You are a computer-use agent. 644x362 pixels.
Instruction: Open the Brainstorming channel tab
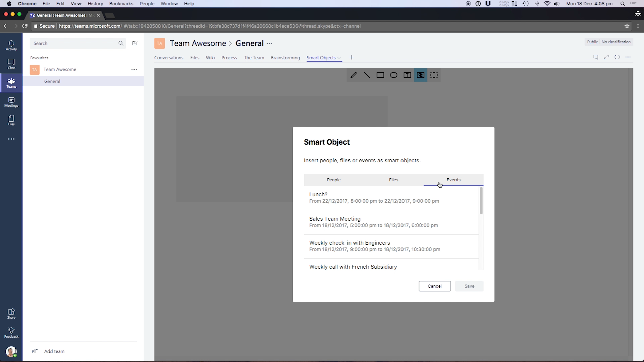[x=285, y=58]
